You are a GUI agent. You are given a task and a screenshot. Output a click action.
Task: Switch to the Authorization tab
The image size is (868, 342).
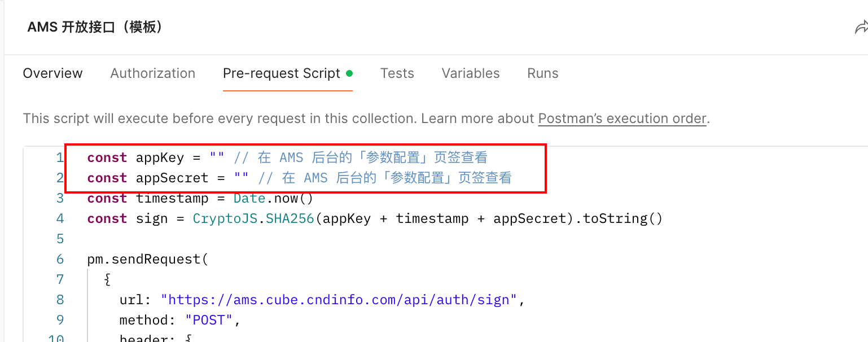pos(152,73)
